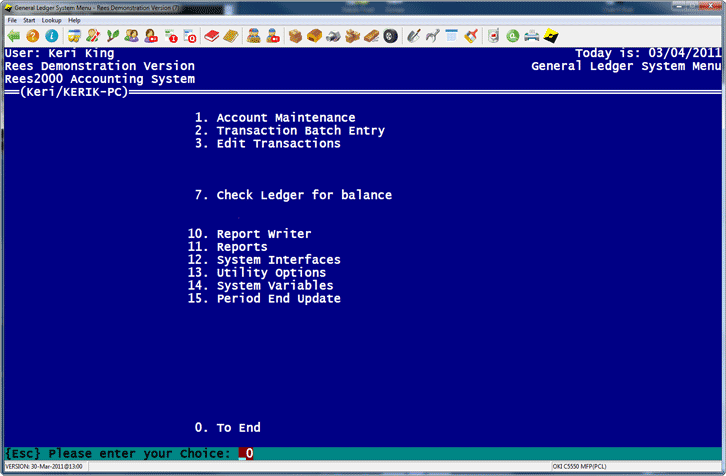The height and width of the screenshot is (476, 726).
Task: Select Transaction Batch Entry option
Action: coord(300,131)
